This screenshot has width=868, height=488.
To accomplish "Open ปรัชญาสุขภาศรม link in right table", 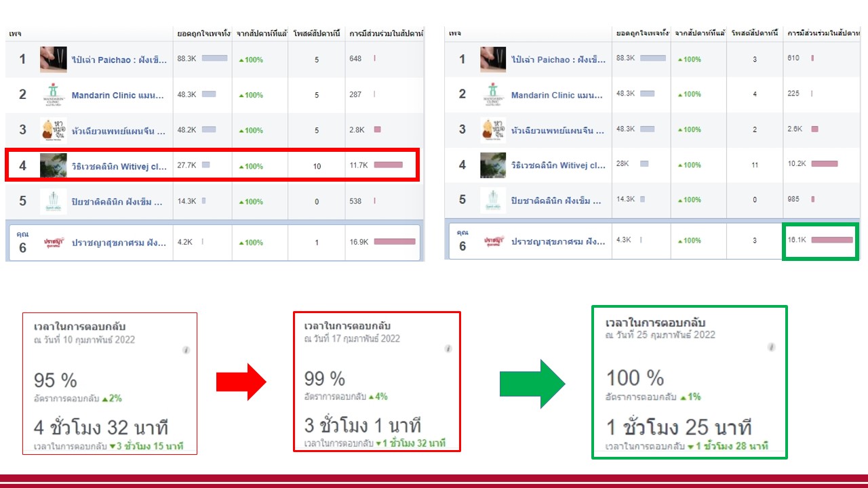I will 558,241.
